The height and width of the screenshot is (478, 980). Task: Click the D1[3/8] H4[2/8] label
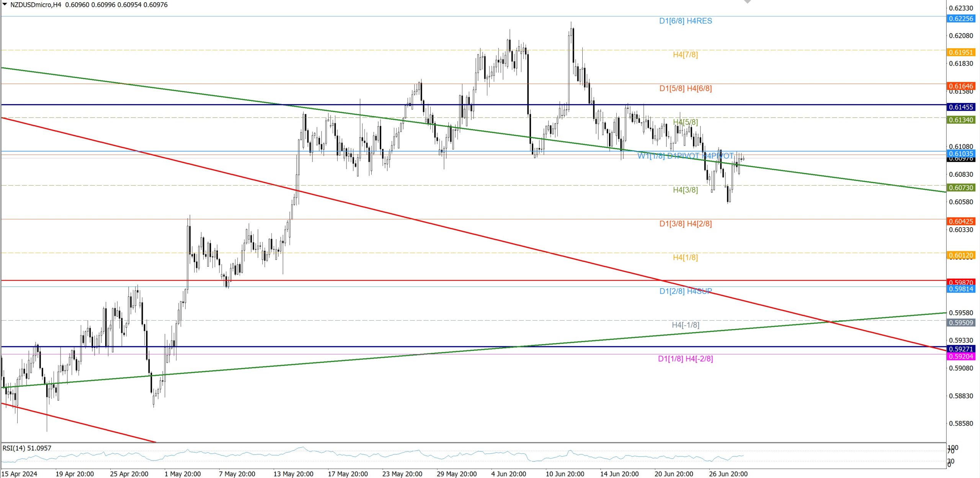pyautogui.click(x=685, y=224)
